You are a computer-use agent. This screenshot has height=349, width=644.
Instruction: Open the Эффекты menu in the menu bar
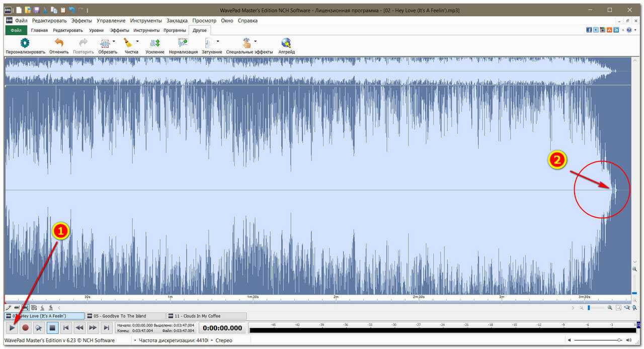click(82, 21)
